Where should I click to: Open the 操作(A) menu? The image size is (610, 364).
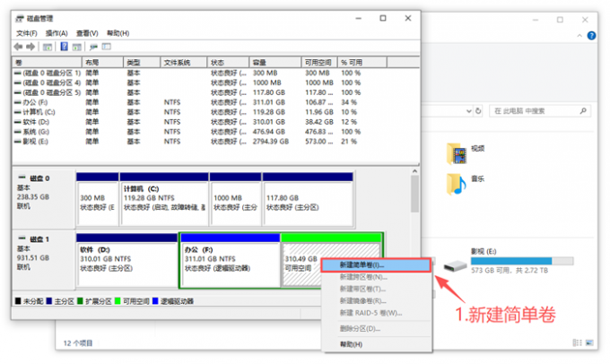coord(57,33)
